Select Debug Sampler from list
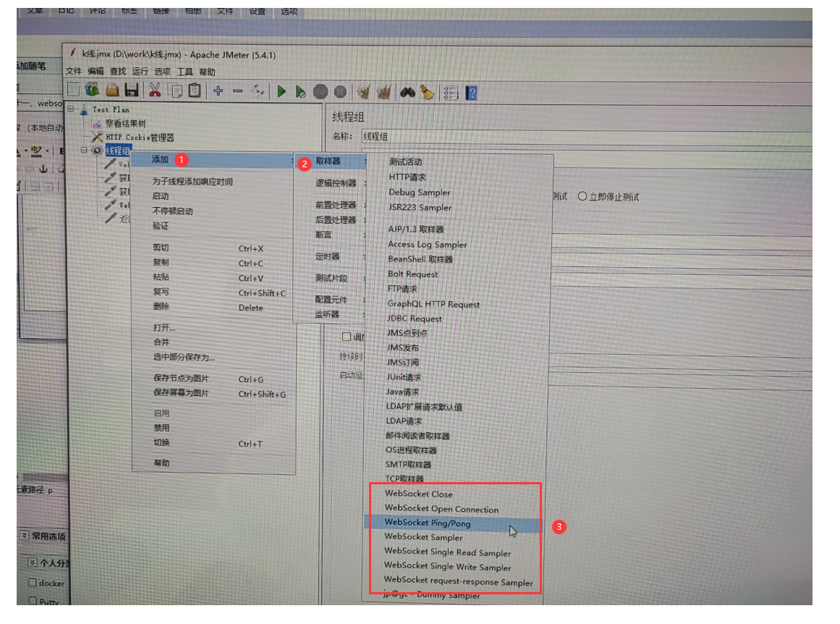The image size is (840, 624). [420, 193]
